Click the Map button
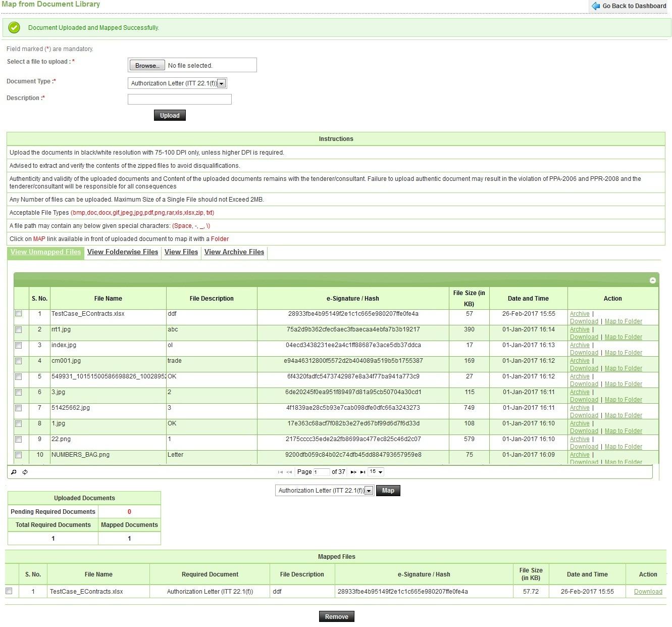Viewport: 672px width, 627px height. [x=388, y=491]
